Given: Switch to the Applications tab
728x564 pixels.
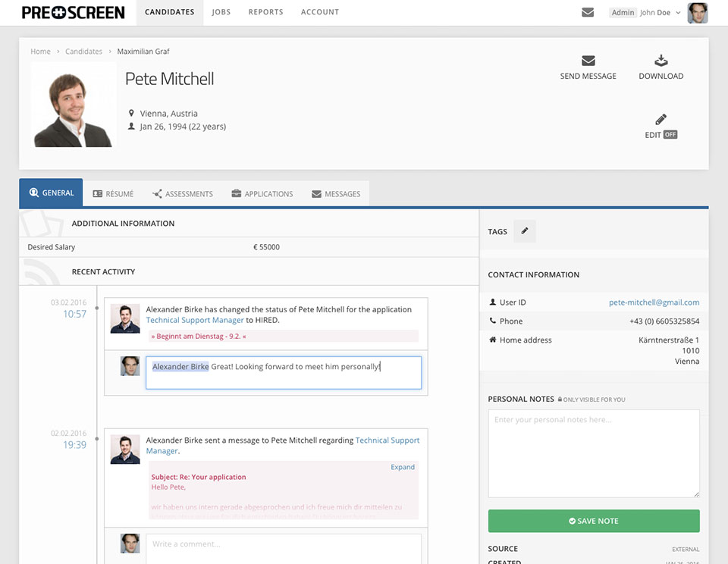Looking at the screenshot, I should point(262,194).
